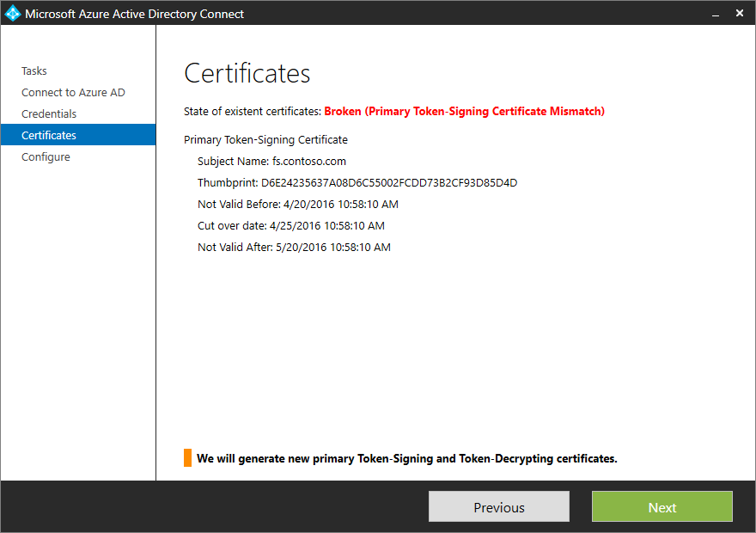The width and height of the screenshot is (756, 533).
Task: Go to Connect to Azure AD step
Action: (x=73, y=92)
